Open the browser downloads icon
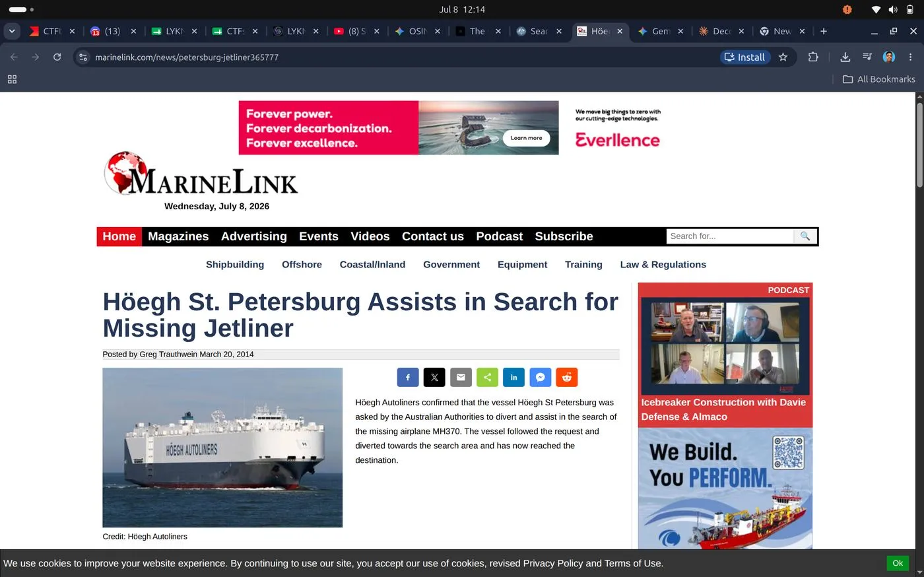924x577 pixels. (845, 57)
